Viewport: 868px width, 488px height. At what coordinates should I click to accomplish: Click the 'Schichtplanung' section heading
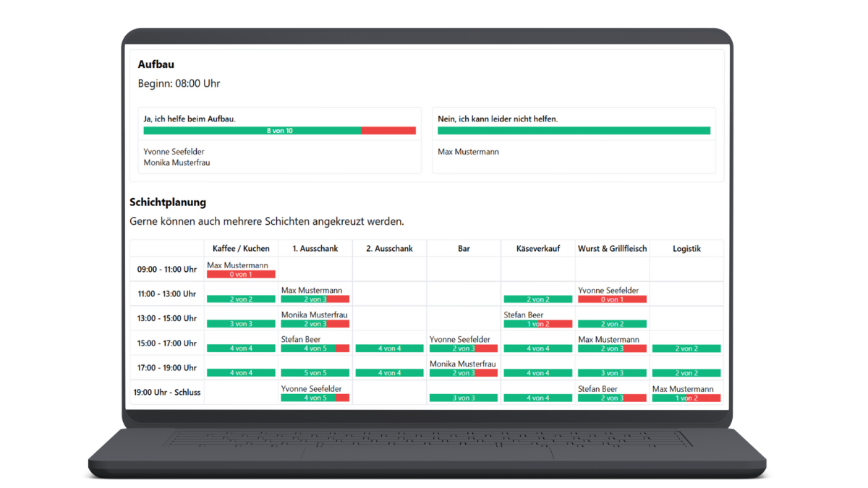point(168,202)
